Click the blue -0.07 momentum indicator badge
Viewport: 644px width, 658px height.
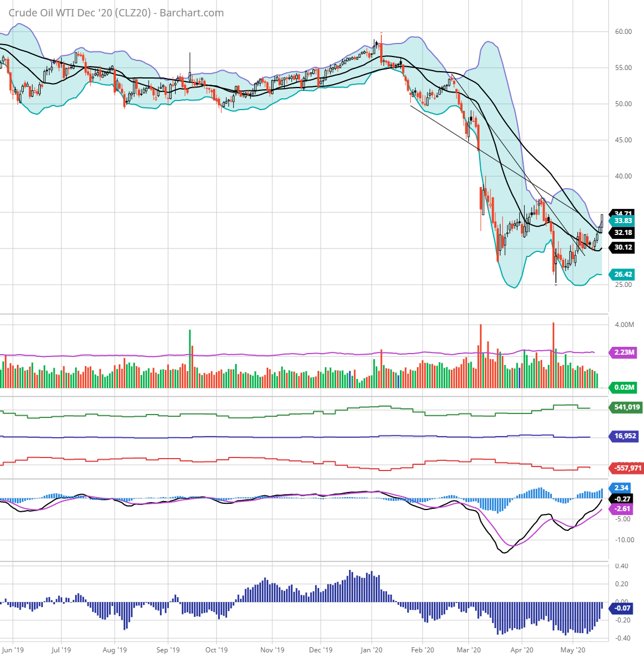[621, 609]
